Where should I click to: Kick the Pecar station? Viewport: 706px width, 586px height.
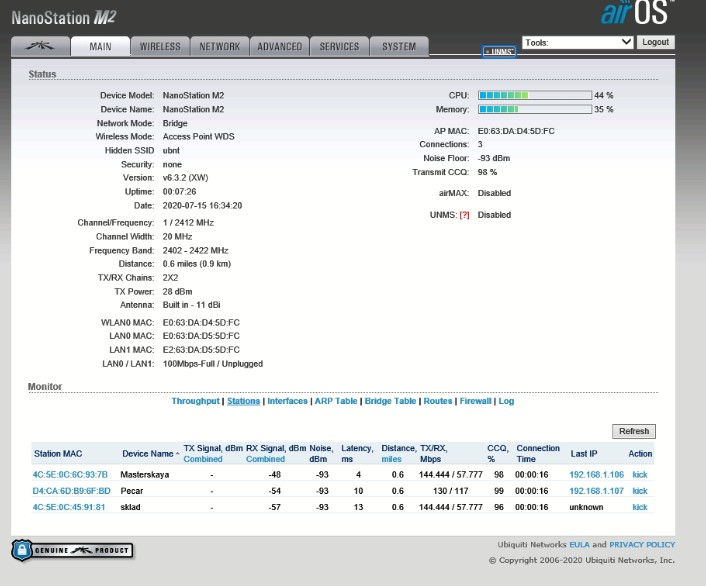coord(640,491)
